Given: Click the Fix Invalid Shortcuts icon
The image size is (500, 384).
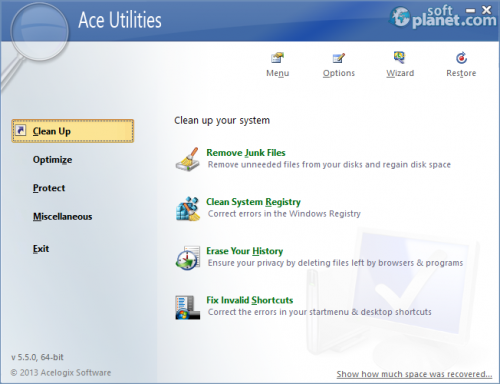Looking at the screenshot, I should tap(188, 307).
